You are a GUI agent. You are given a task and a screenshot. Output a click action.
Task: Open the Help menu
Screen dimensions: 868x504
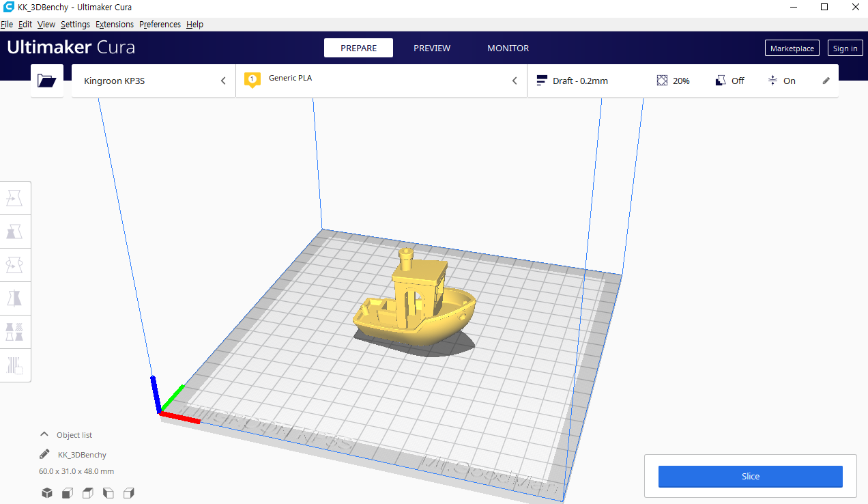click(x=194, y=24)
